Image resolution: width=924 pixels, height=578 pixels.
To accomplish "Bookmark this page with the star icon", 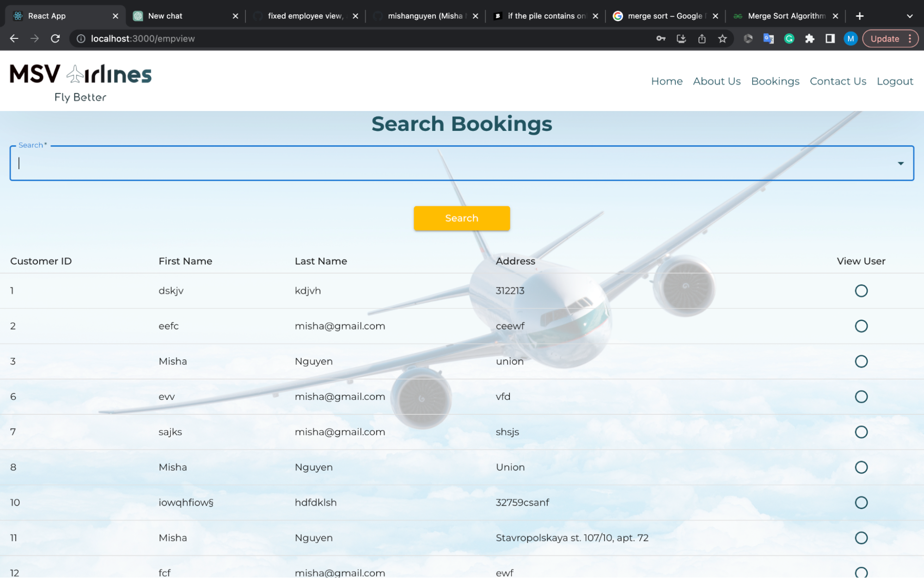I will click(722, 38).
